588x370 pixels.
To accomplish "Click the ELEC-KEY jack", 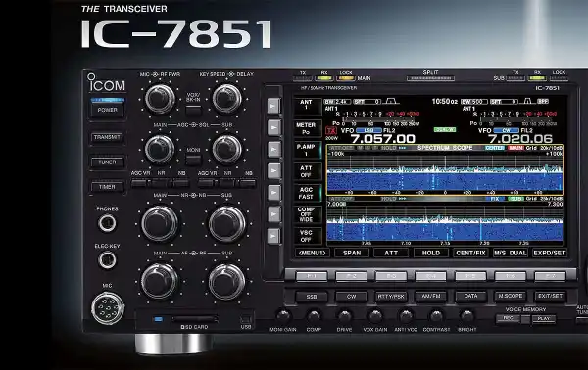I will (x=107, y=260).
